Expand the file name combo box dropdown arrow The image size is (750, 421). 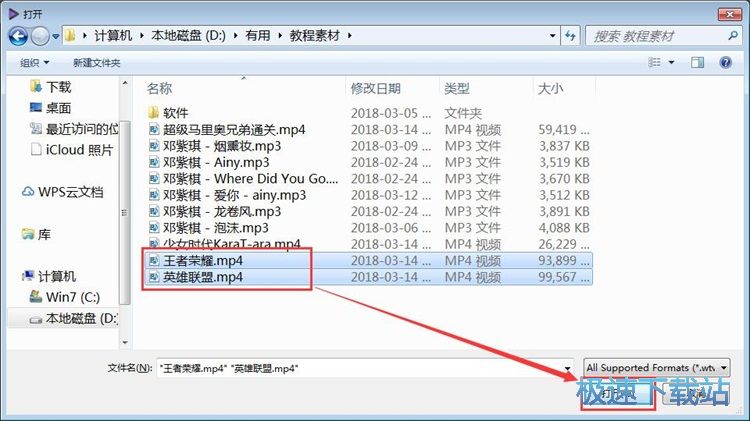pyautogui.click(x=569, y=368)
